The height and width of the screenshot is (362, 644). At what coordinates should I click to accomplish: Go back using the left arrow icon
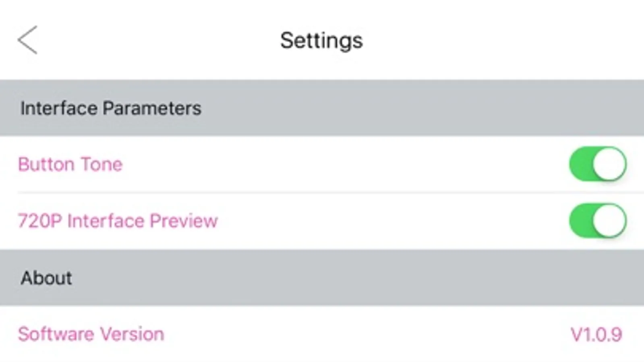27,40
